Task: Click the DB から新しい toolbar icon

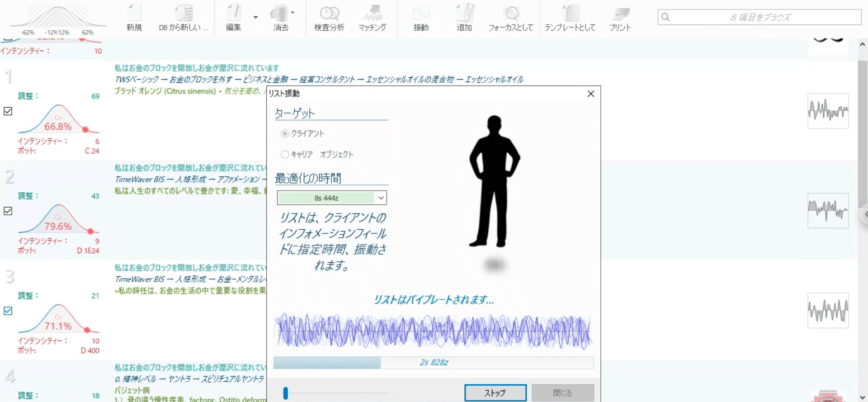Action: click(x=183, y=18)
